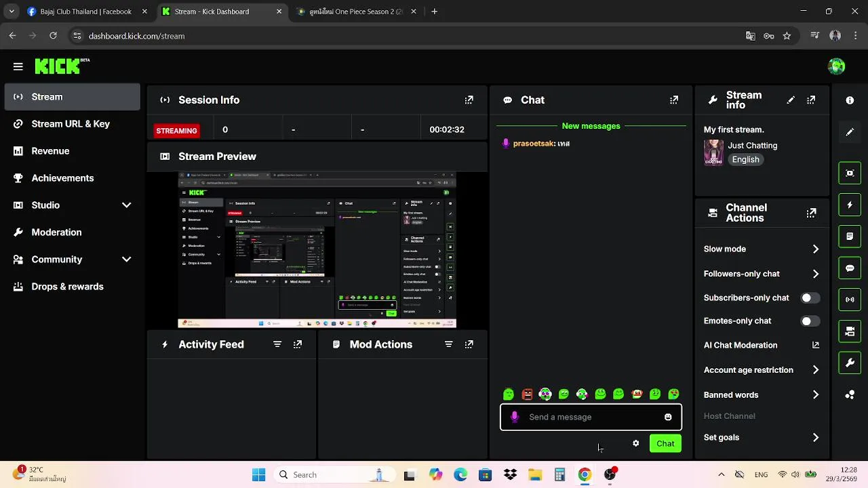Open Slow mode settings chevron
Screen dimensions: 868x488
816,249
